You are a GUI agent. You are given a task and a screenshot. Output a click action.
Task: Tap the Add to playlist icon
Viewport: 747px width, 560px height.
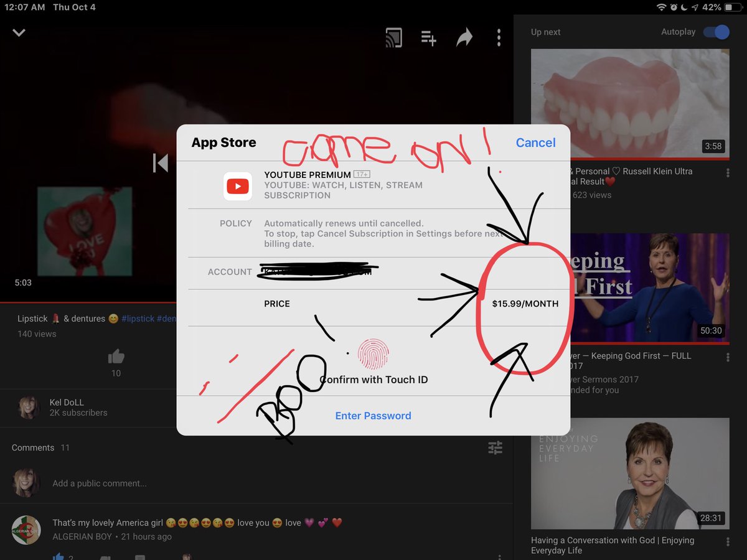pos(428,38)
